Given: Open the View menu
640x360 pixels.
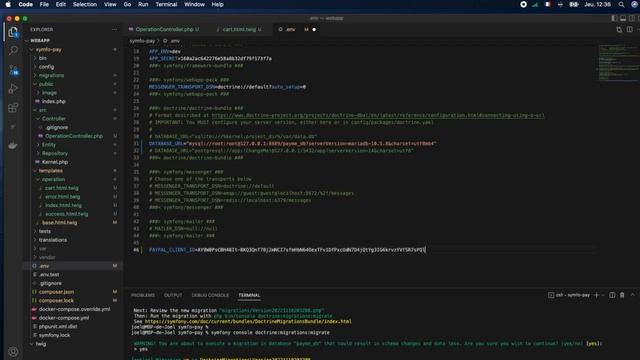Looking at the screenshot, I should point(110,4).
